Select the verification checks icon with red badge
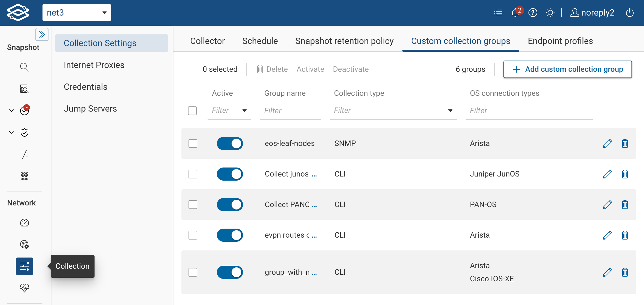The image size is (644, 305). pos(24,111)
